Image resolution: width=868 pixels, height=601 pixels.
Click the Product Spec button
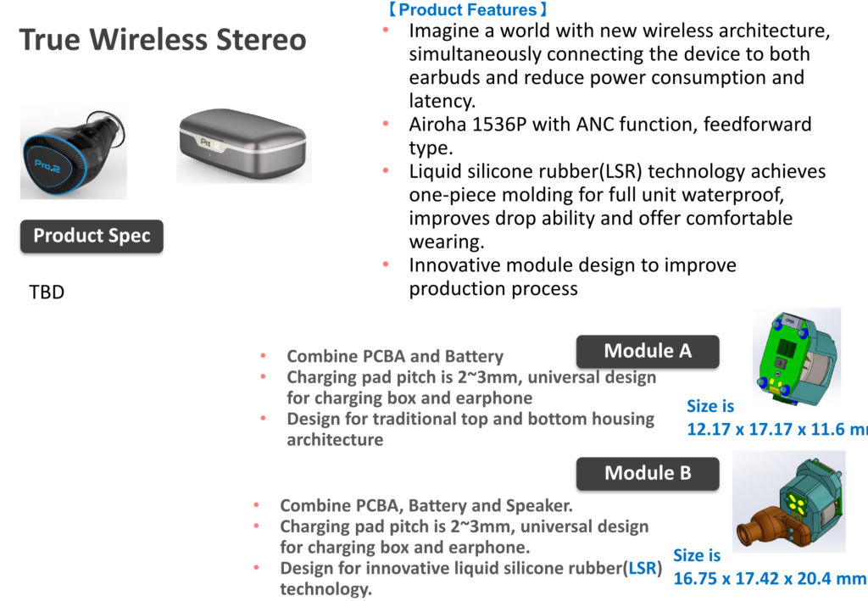(x=92, y=237)
